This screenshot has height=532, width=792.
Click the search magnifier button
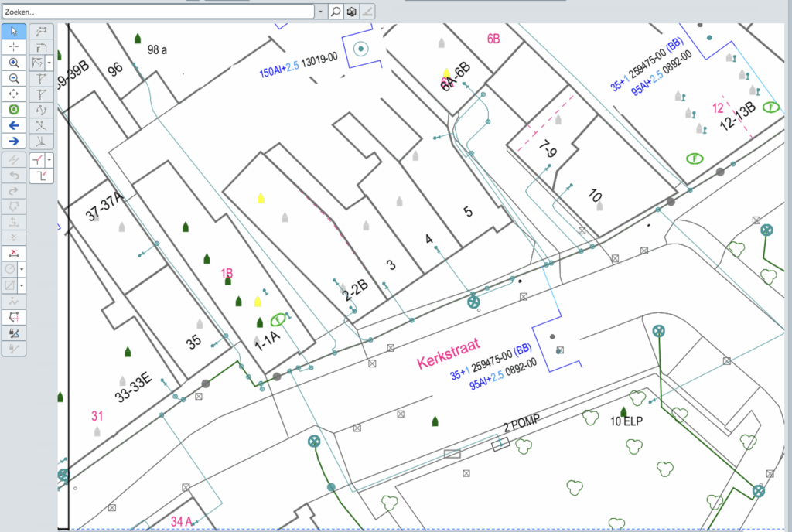(336, 11)
